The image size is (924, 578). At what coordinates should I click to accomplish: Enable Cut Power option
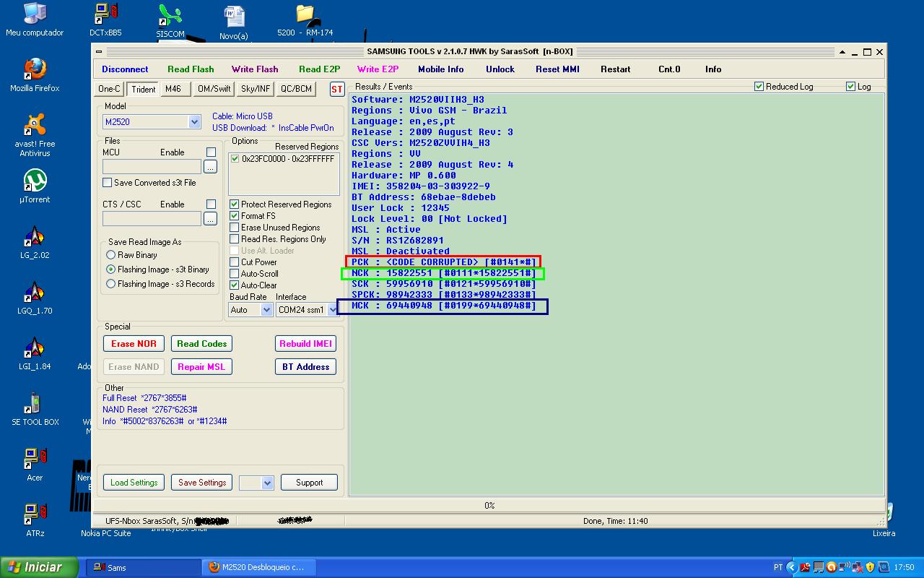click(234, 262)
